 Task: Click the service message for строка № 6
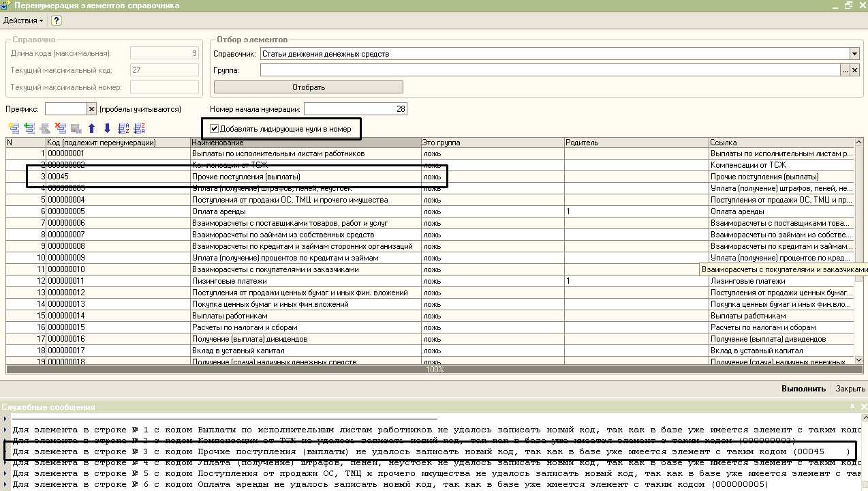pos(390,484)
